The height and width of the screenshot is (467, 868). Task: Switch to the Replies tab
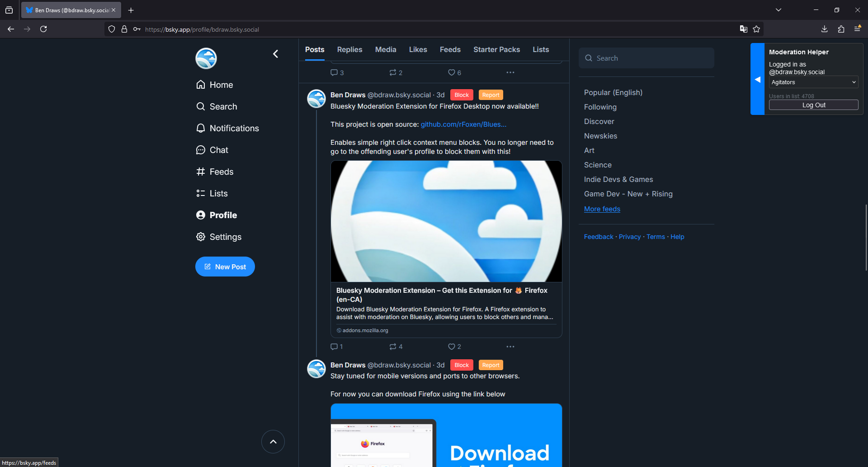click(349, 50)
